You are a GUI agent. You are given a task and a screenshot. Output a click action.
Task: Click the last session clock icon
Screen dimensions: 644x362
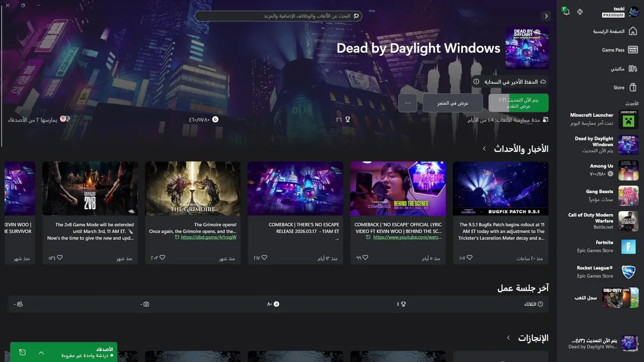(x=540, y=304)
